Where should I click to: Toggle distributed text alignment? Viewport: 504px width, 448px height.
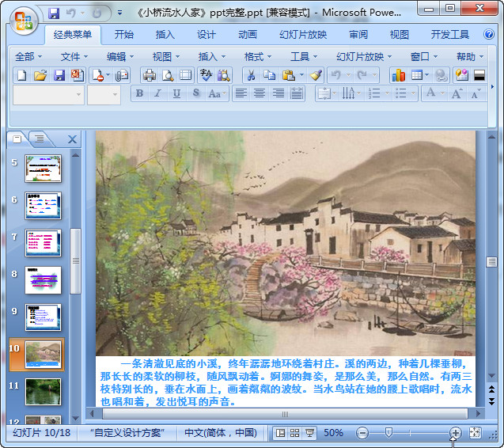click(x=297, y=93)
